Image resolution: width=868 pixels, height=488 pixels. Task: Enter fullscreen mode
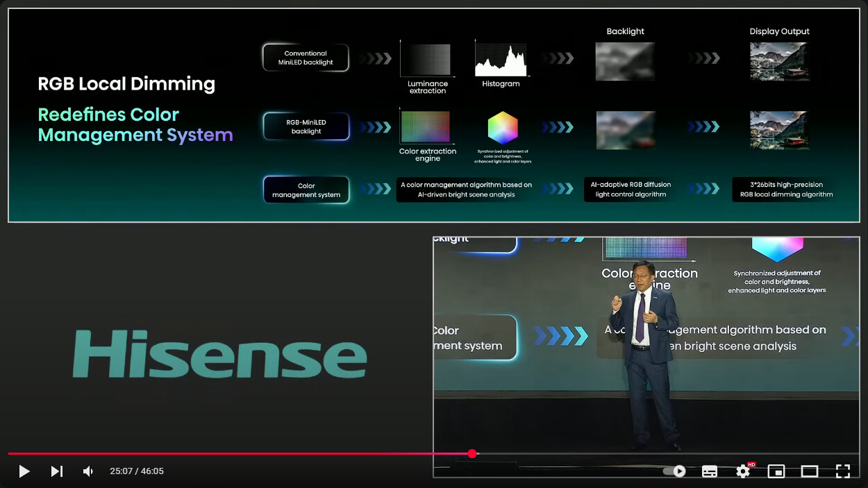843,471
